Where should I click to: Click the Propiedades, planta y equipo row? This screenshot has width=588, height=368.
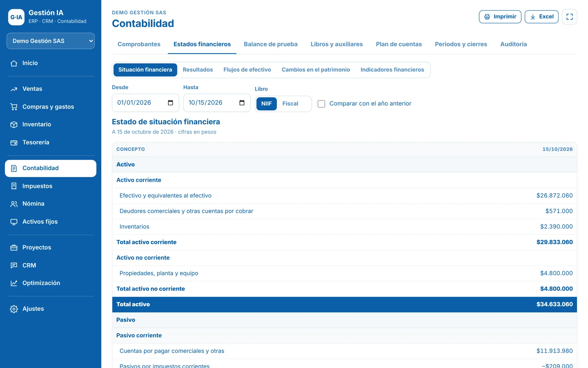tap(344, 273)
